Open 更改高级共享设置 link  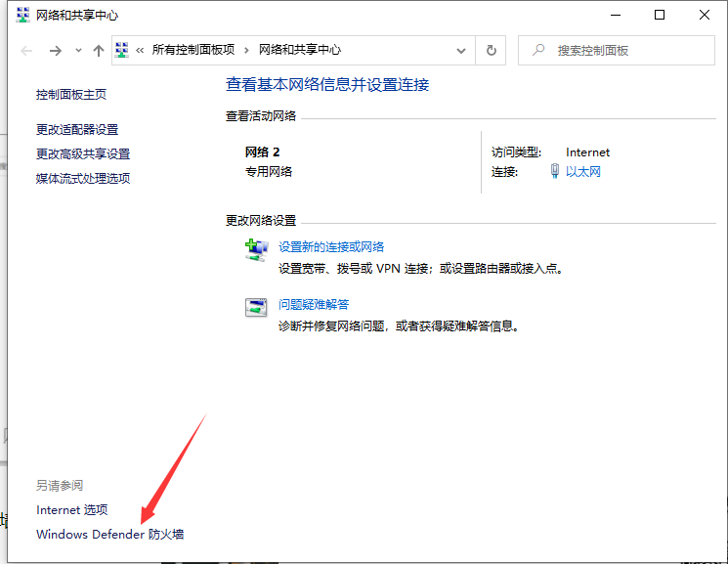click(83, 154)
